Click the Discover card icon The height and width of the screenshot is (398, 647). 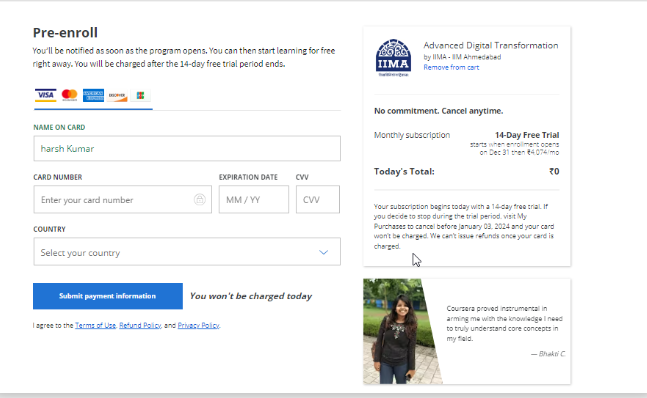(117, 95)
